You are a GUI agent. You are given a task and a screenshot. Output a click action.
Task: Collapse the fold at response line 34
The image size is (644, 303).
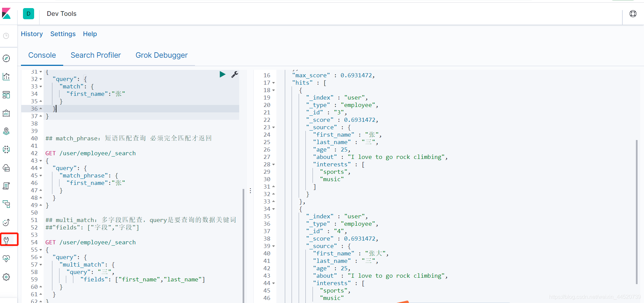(x=273, y=209)
